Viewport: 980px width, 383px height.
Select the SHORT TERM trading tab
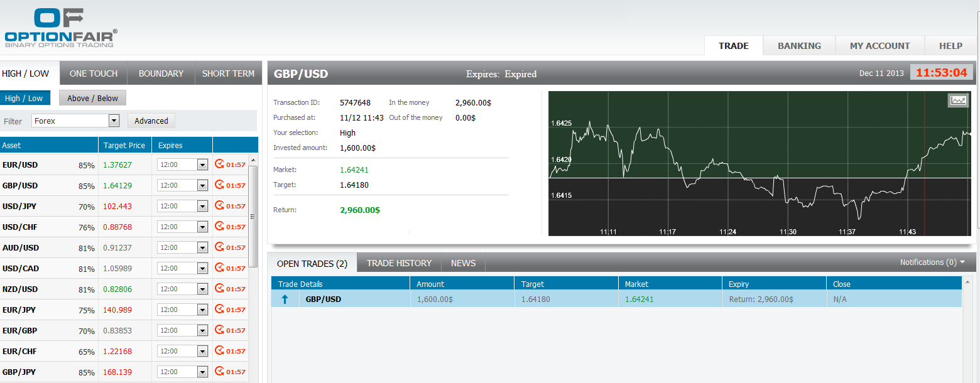click(227, 72)
